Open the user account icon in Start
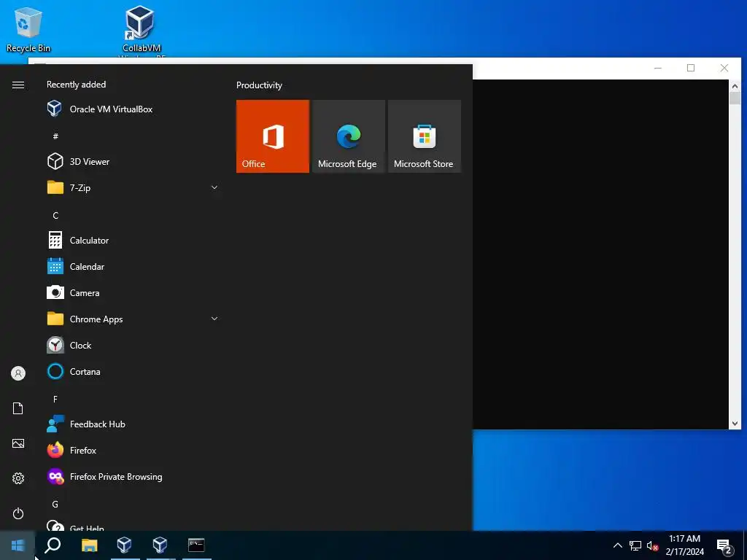 click(x=18, y=373)
